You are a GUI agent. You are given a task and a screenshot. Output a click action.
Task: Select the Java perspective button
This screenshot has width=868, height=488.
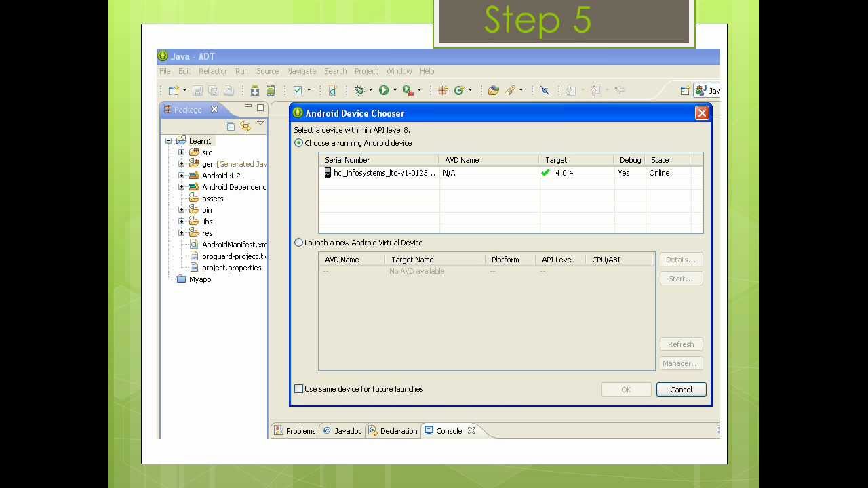[707, 90]
